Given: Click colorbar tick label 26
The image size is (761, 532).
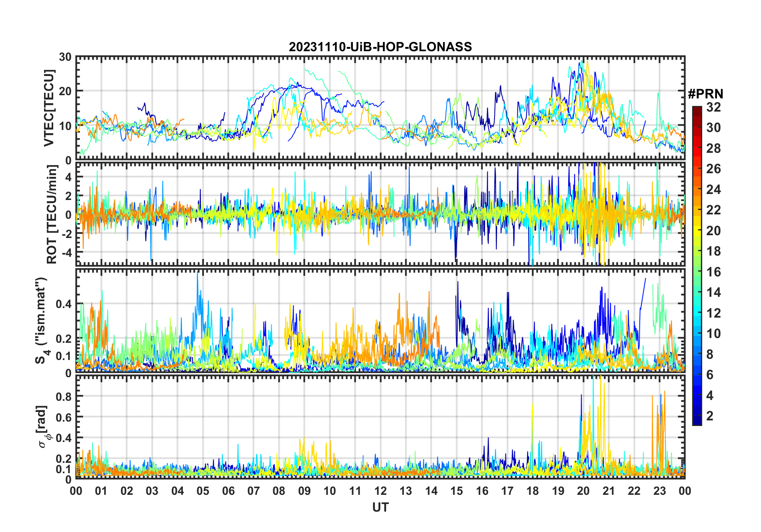Looking at the screenshot, I should coord(713,169).
